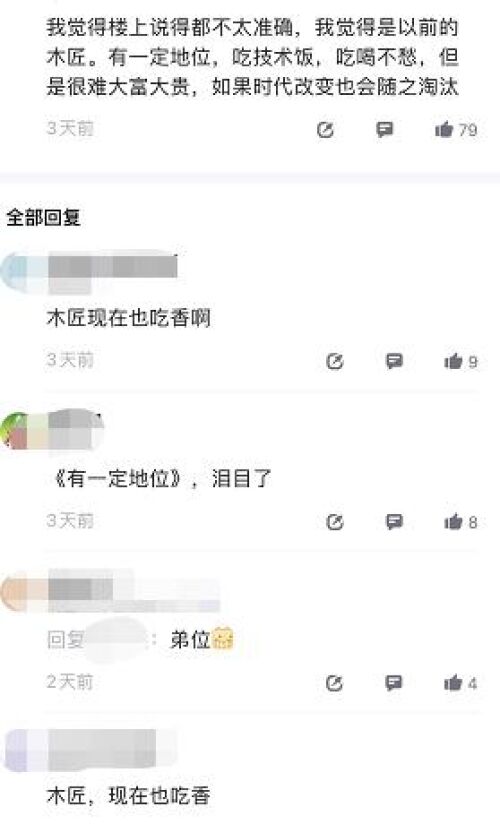
Task: Tap the main comment text about 木匠
Action: [252, 57]
